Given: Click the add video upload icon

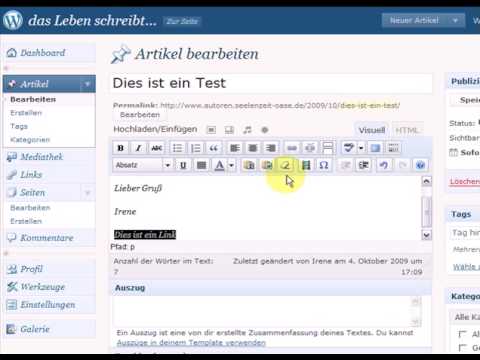Looking at the screenshot, I should coord(229,130).
